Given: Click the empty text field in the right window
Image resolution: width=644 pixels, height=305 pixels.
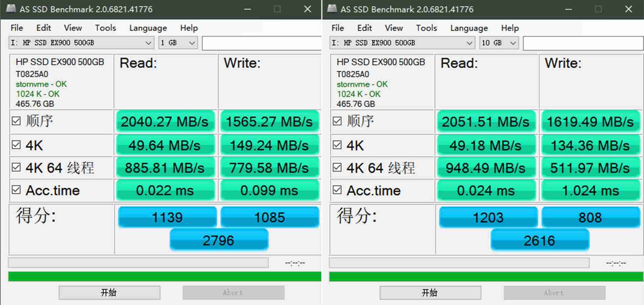Looking at the screenshot, I should tap(583, 43).
